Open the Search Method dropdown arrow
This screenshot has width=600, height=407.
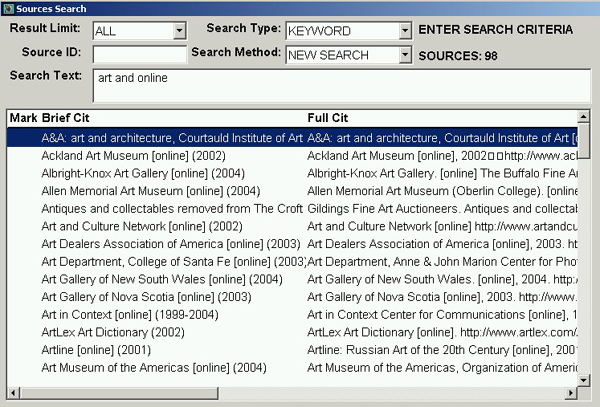404,55
